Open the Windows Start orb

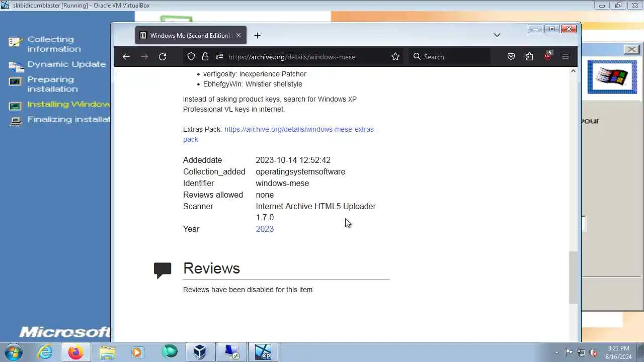pyautogui.click(x=13, y=352)
